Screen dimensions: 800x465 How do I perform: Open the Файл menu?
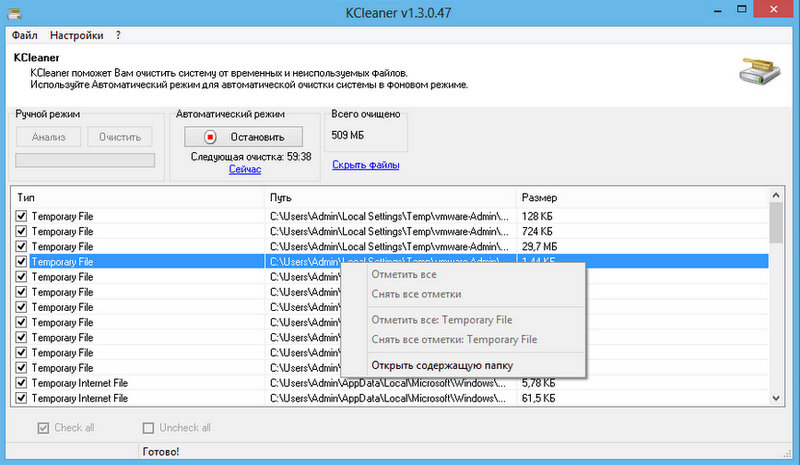24,35
